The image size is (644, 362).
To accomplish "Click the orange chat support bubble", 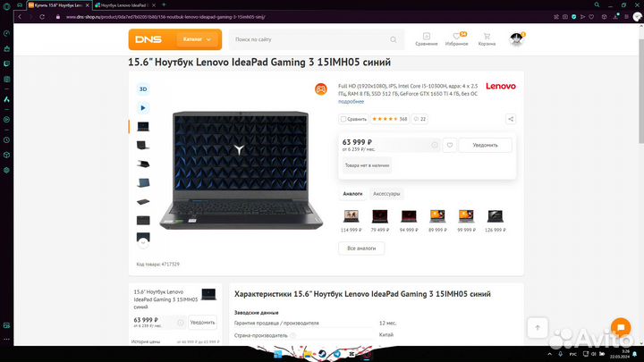I will [x=621, y=327].
